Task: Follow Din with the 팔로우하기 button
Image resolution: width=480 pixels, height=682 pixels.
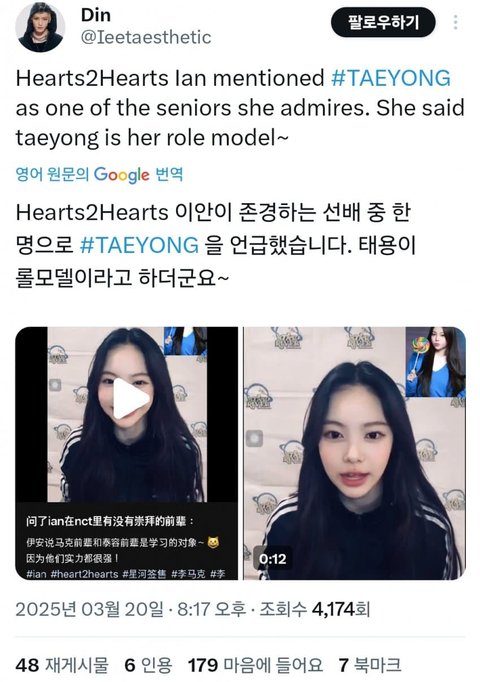Action: 383,22
